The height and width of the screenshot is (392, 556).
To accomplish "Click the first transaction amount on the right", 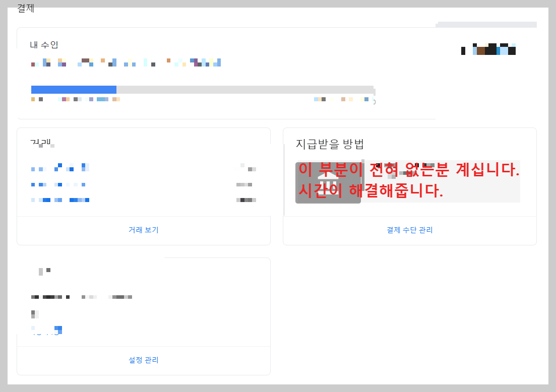I will (247, 168).
